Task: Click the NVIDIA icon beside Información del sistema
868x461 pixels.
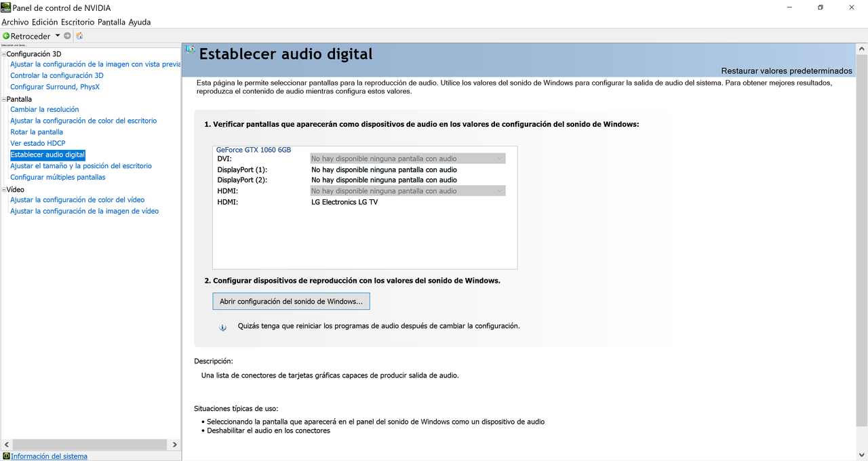Action: (6, 456)
